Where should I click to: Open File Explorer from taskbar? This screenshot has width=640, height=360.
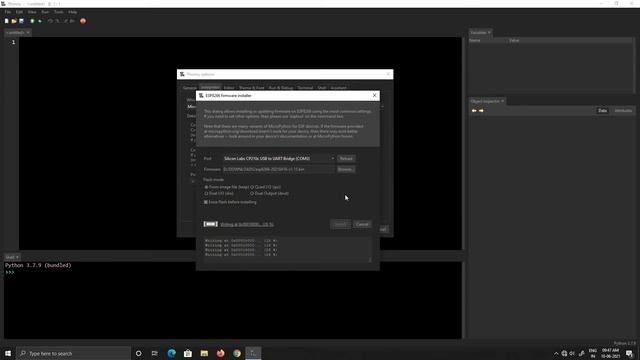[204, 353]
